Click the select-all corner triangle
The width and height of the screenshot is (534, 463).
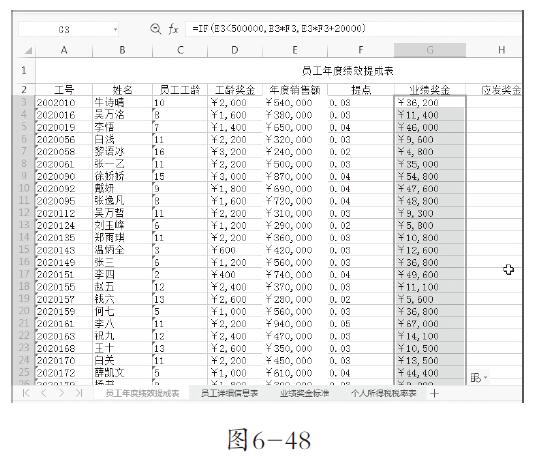(x=28, y=51)
